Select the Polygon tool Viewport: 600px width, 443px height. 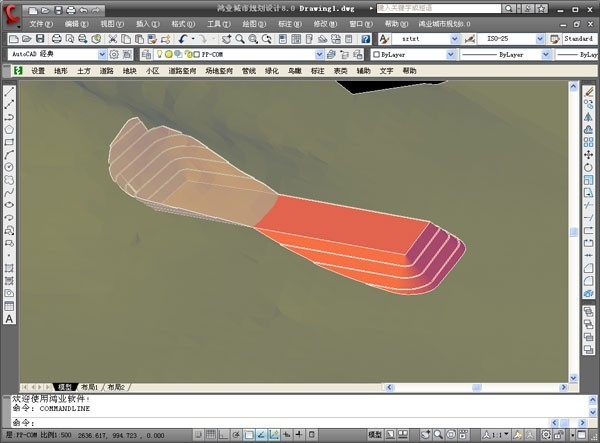pyautogui.click(x=9, y=128)
